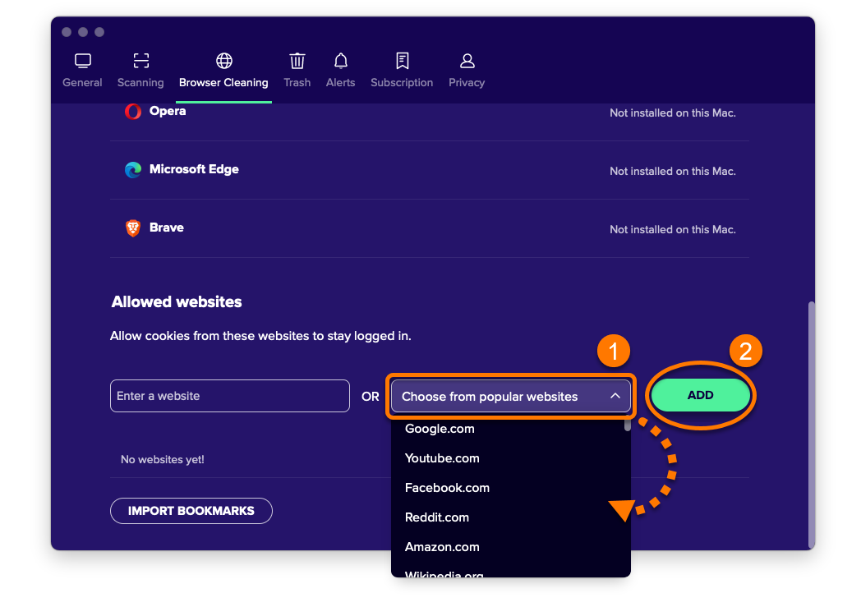The height and width of the screenshot is (616, 861).
Task: Click the Privacy person icon
Action: pyautogui.click(x=467, y=61)
